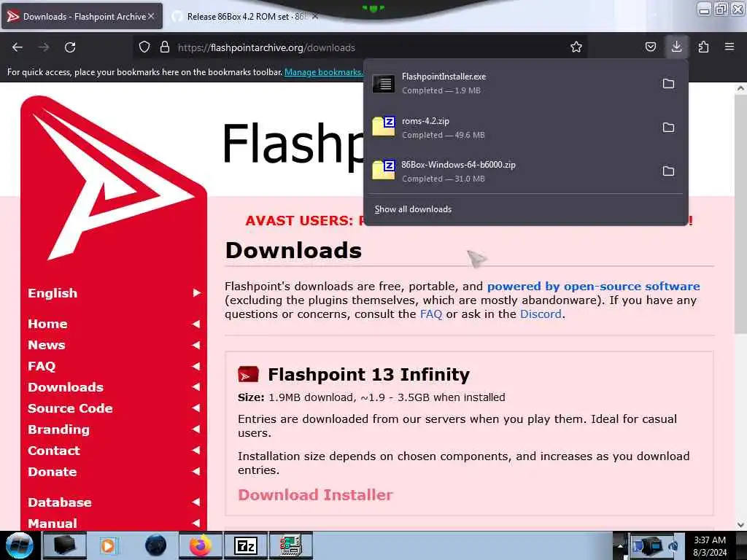Open the media player taskbar icon
The height and width of the screenshot is (560, 747).
[108, 545]
